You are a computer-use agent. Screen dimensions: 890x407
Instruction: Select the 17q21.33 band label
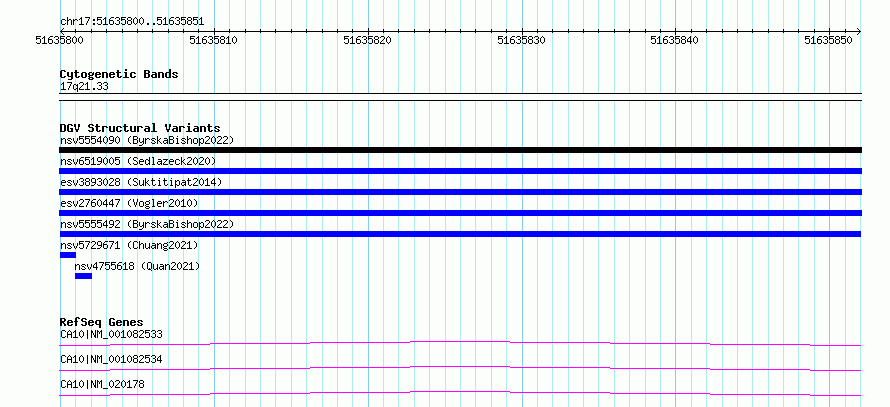pos(84,87)
